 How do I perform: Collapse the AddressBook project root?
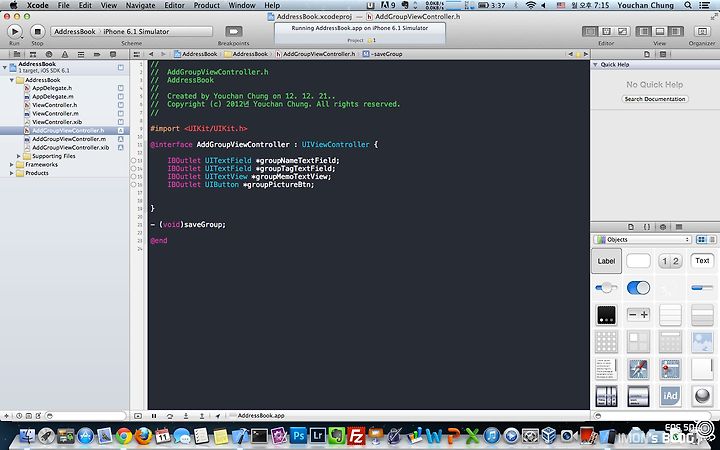5,67
